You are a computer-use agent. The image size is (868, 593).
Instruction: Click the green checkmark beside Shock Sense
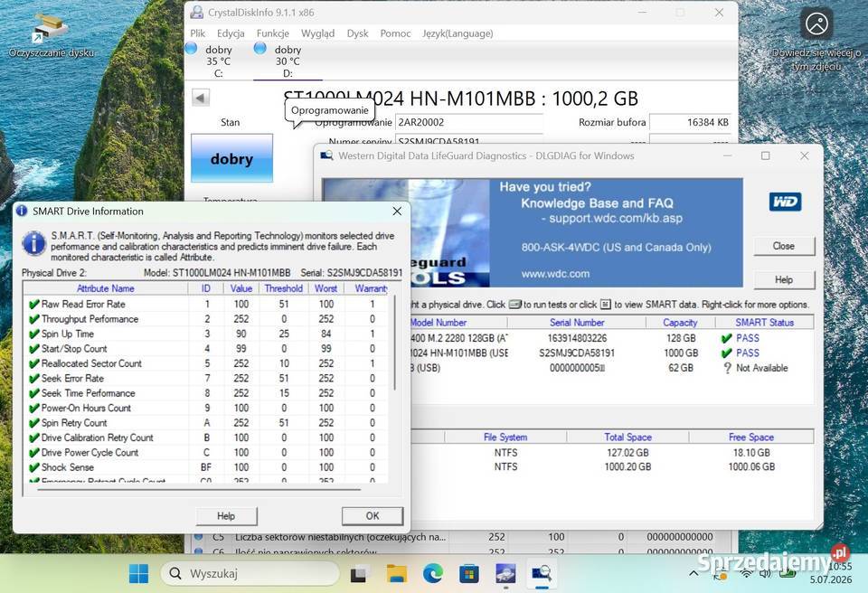coord(33,467)
